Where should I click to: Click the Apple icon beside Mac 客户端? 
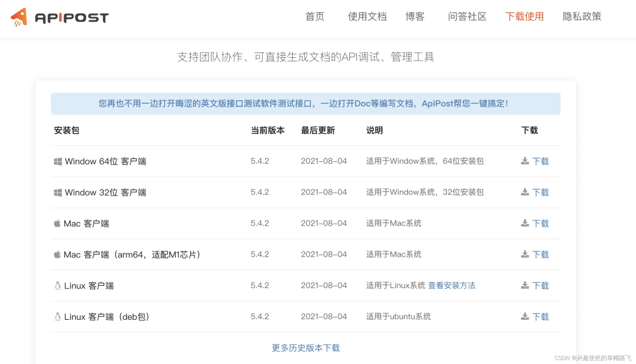pos(57,223)
